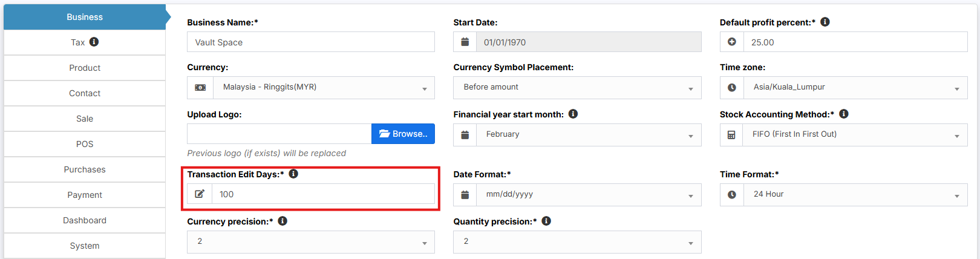Open the POS settings tab
The height and width of the screenshot is (259, 980).
[x=85, y=144]
